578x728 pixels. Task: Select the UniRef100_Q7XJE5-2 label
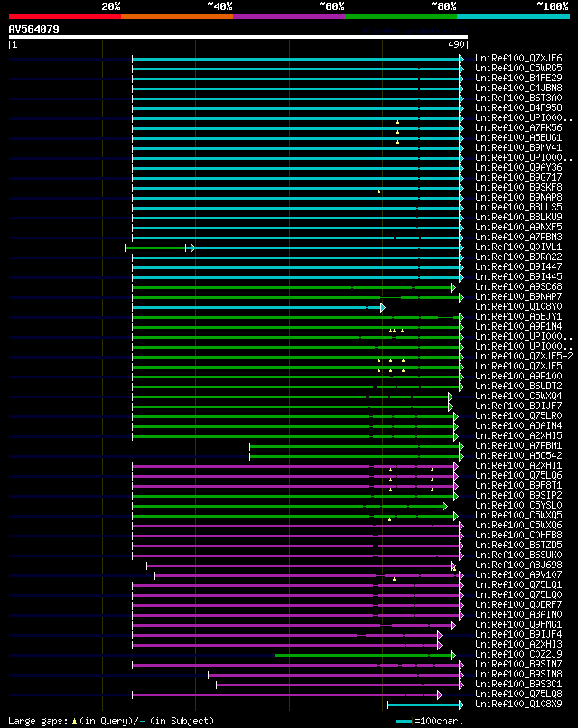[524, 356]
